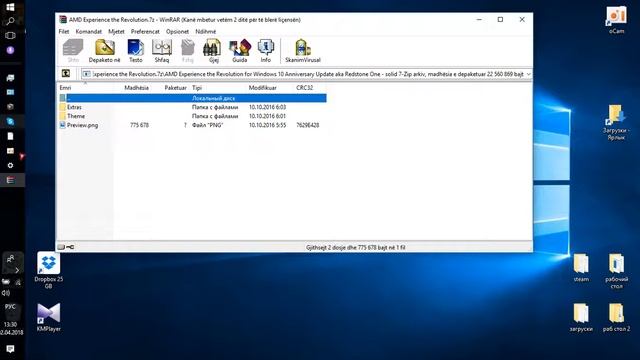Click the Depaketo në extract icon
This screenshot has height=360, width=640.
(104, 51)
